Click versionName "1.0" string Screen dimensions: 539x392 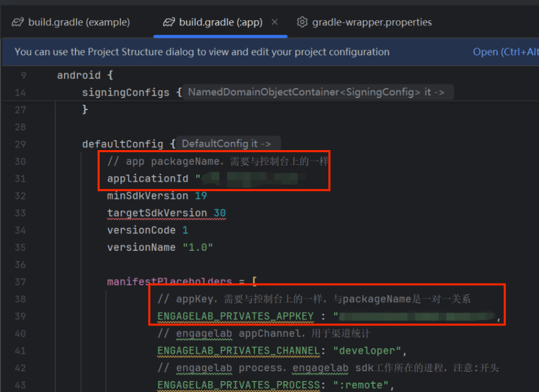click(x=198, y=248)
